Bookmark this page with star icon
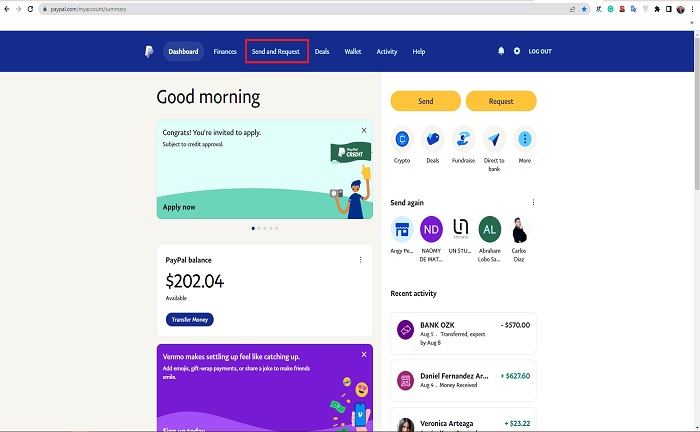Screen dimensions: 700x432 584,9
